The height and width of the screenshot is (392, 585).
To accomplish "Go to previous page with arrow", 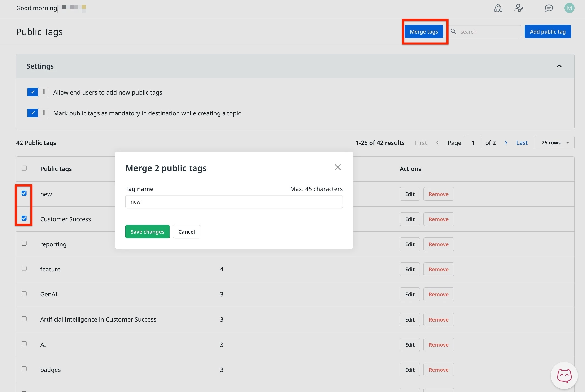I will click(437, 143).
